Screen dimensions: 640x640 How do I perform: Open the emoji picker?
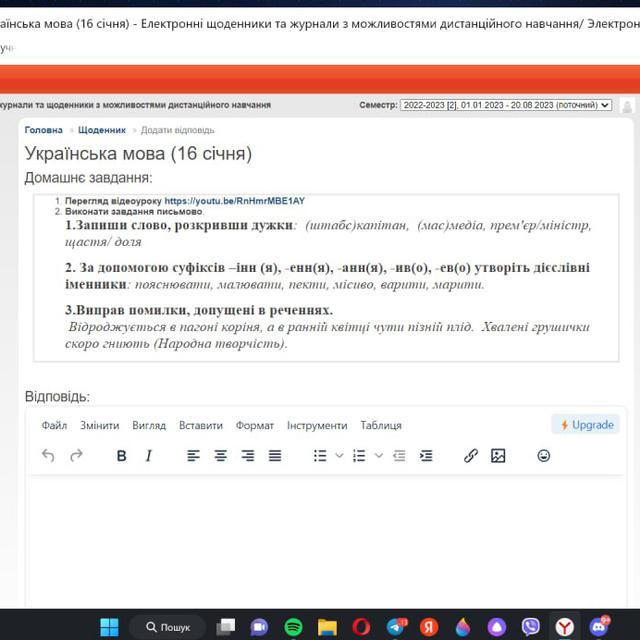tap(544, 456)
